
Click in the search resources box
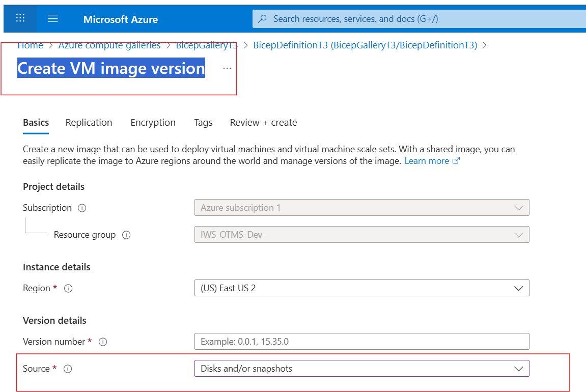[x=418, y=19]
